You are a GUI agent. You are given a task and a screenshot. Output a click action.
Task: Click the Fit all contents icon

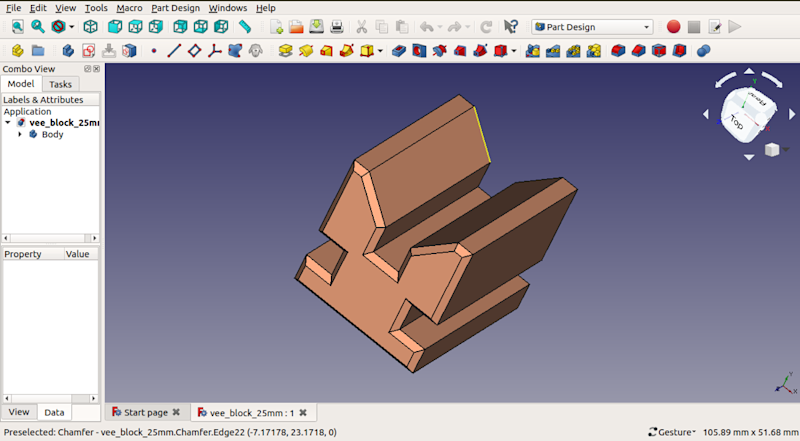[17, 27]
